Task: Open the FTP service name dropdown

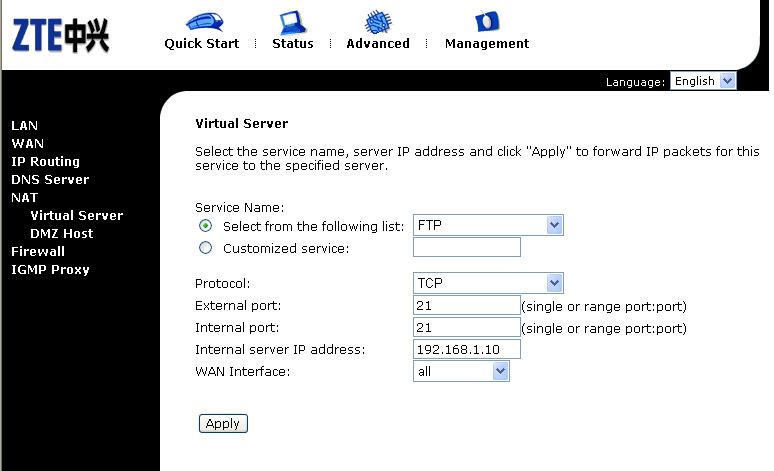Action: (488, 225)
